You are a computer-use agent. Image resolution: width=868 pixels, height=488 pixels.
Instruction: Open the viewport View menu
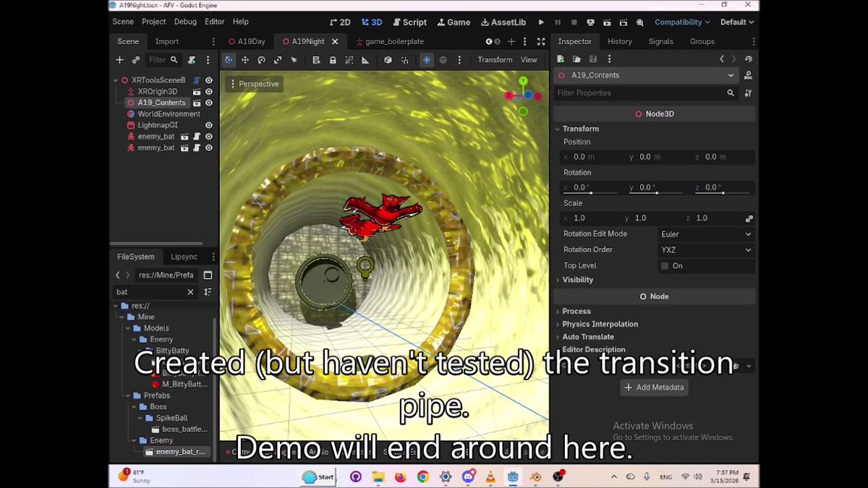[x=529, y=60]
